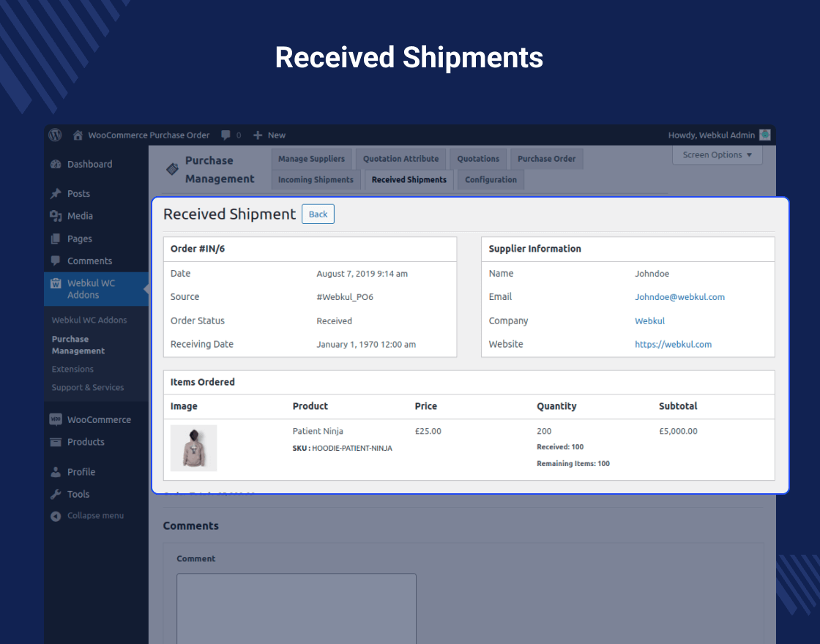Screen dimensions: 820x644
Task: Click the Back button
Action: click(x=318, y=214)
